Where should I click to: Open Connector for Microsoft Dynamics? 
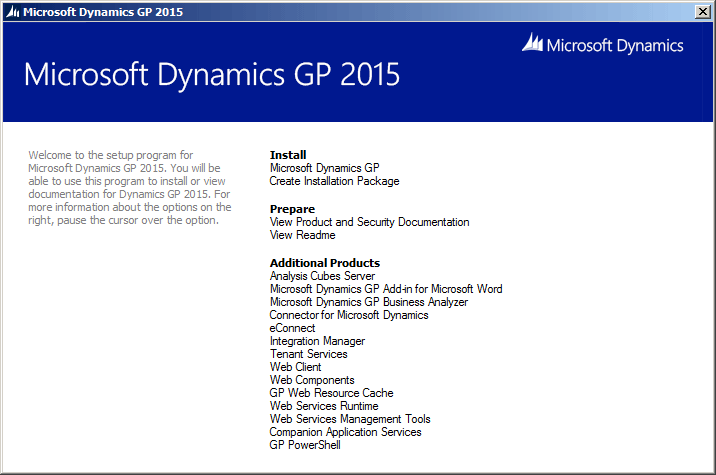pyautogui.click(x=349, y=315)
